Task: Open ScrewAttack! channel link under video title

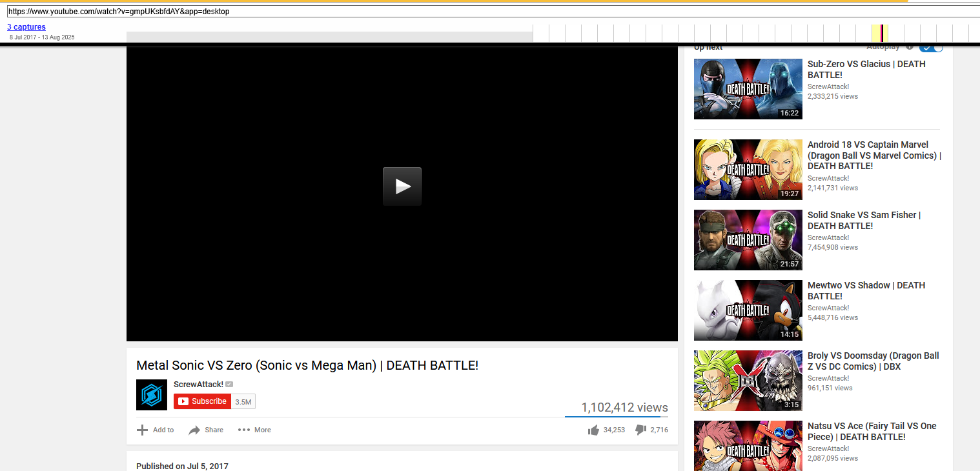Action: (x=198, y=385)
